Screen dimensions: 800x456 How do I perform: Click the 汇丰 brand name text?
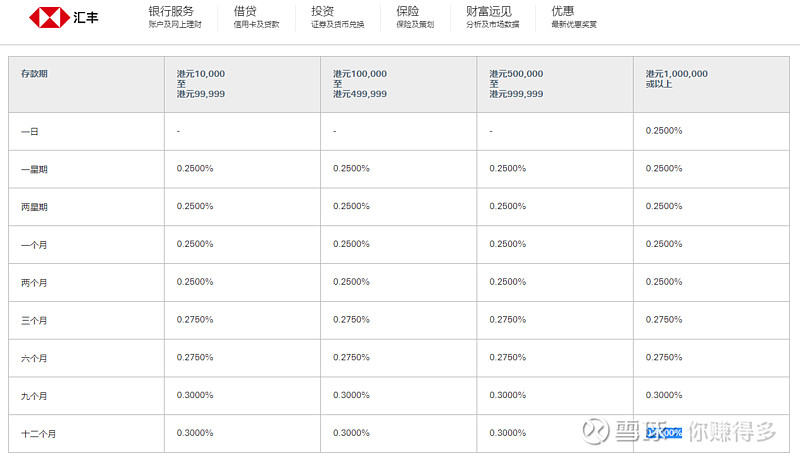click(x=73, y=18)
